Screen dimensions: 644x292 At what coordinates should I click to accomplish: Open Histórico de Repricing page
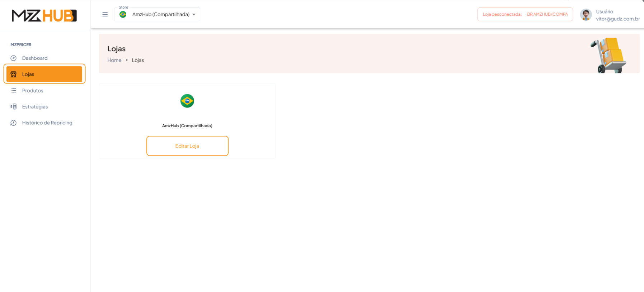click(47, 123)
